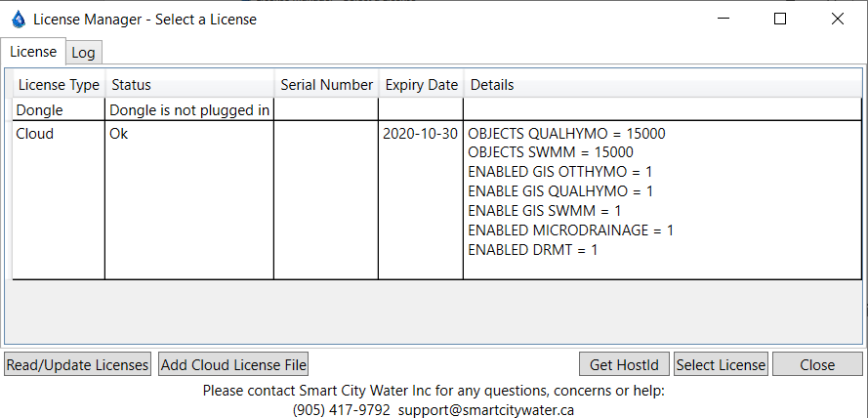Viewport: 868px width, 418px height.
Task: Click the Serial Number column header
Action: (x=326, y=85)
